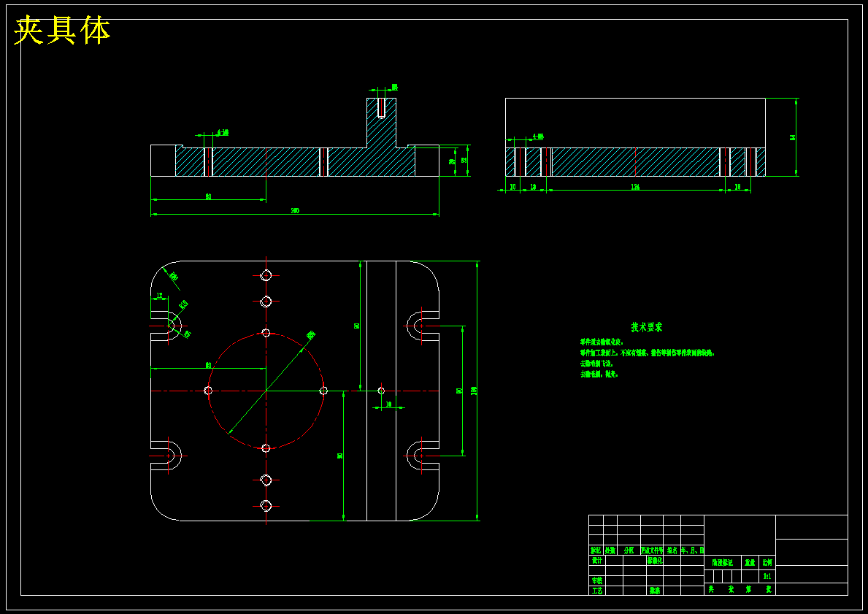The image size is (868, 614).
Task: Click the 年、月、日 header cell in title block
Action: [x=693, y=550]
